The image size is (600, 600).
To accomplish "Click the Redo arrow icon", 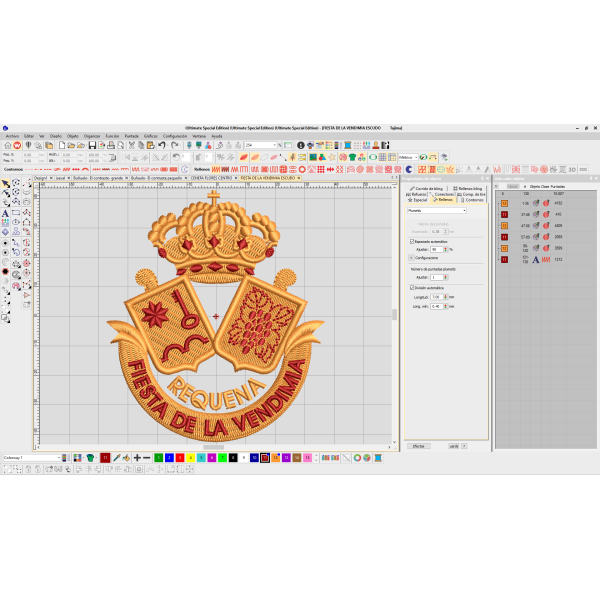I will pyautogui.click(x=175, y=145).
